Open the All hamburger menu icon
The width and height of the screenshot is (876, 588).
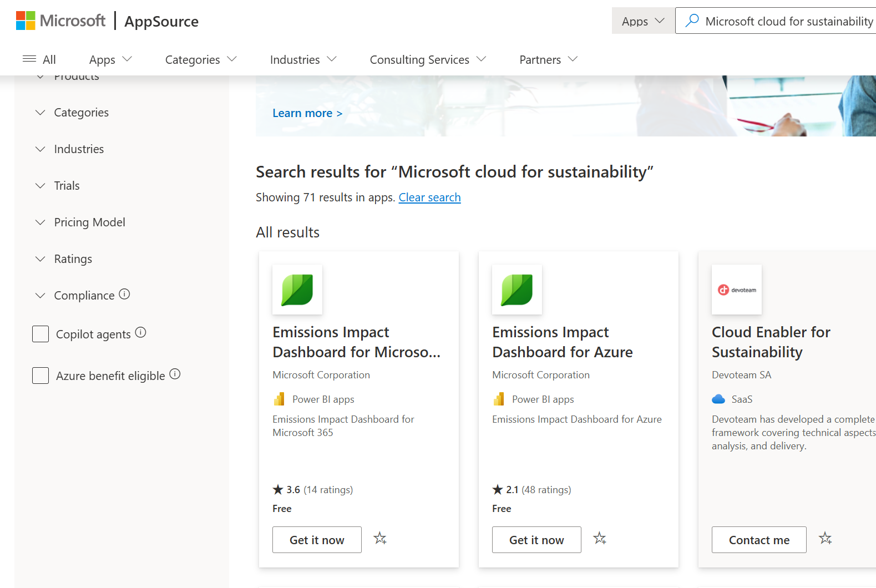(x=29, y=59)
